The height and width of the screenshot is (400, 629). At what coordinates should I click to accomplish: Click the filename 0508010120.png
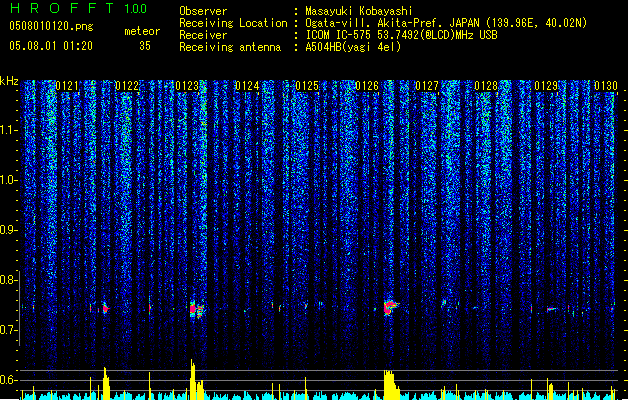(x=51, y=27)
